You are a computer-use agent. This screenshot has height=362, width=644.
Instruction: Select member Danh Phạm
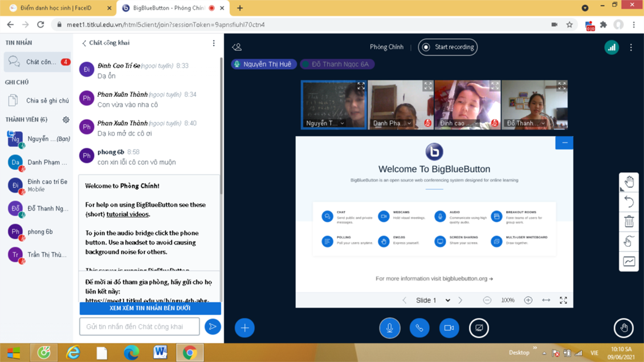click(38, 162)
